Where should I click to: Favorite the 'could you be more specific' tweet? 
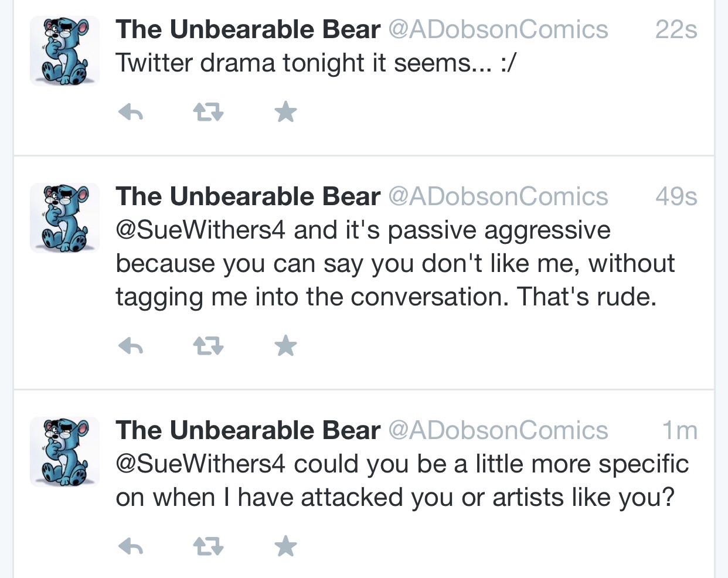coord(285,546)
